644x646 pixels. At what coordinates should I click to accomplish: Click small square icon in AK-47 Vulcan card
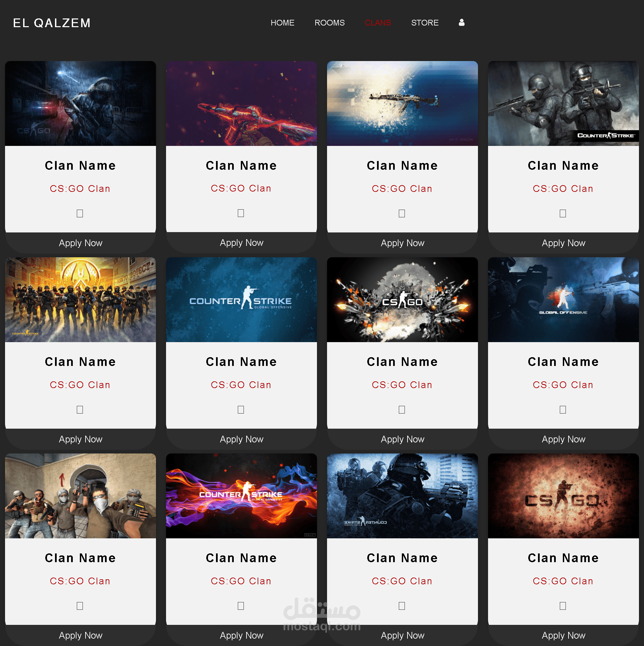coord(402,213)
